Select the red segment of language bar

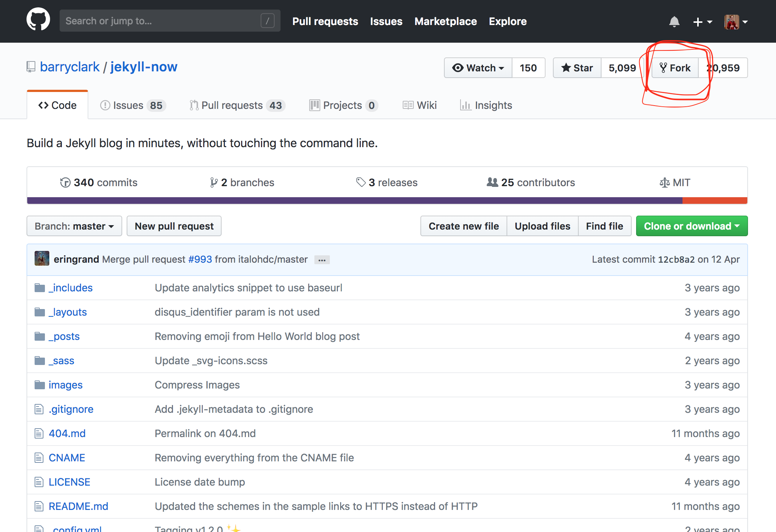point(715,201)
